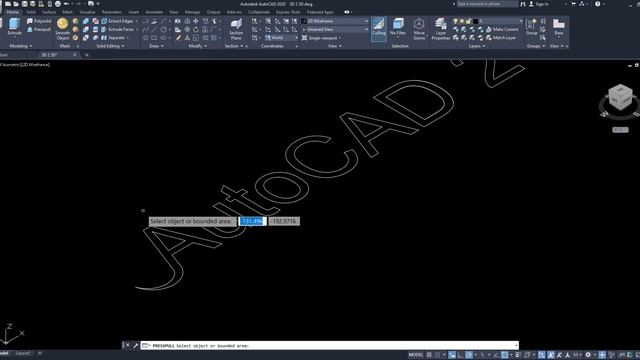
Task: Expand the Modify panel
Action: [198, 46]
